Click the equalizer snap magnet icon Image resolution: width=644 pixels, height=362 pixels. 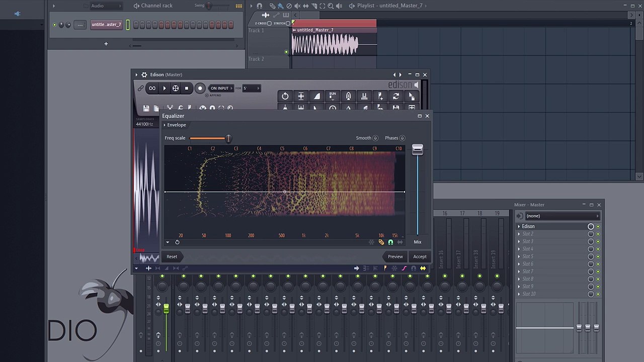[x=390, y=242]
